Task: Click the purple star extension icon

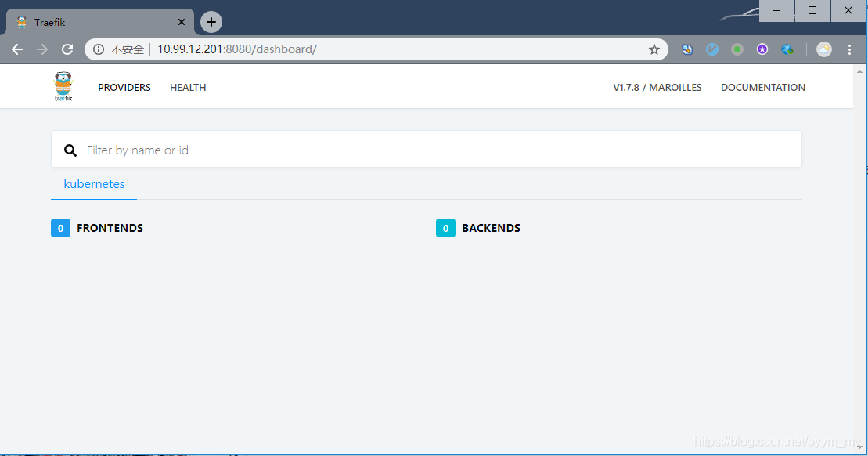Action: (x=762, y=49)
